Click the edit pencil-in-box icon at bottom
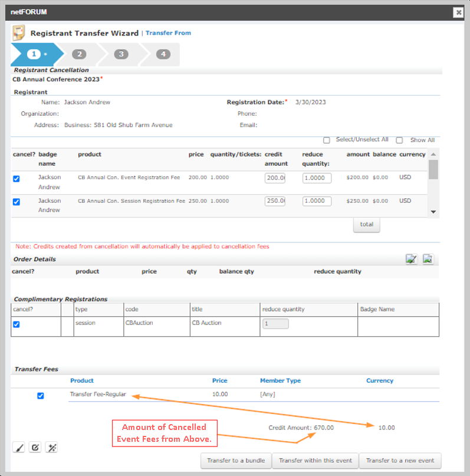The height and width of the screenshot is (476, 470). pyautogui.click(x=35, y=448)
